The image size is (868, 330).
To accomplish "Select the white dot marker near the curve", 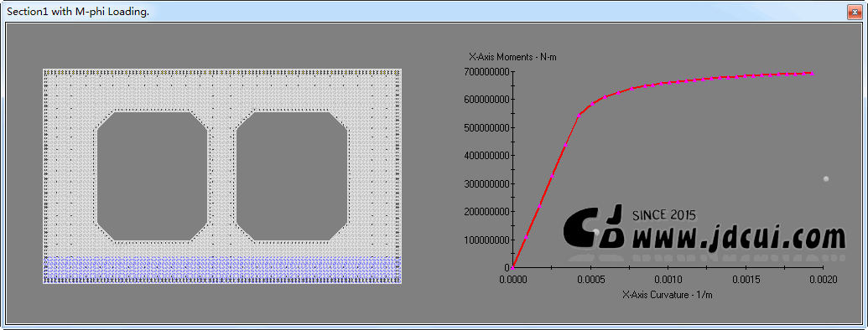I will [x=826, y=178].
